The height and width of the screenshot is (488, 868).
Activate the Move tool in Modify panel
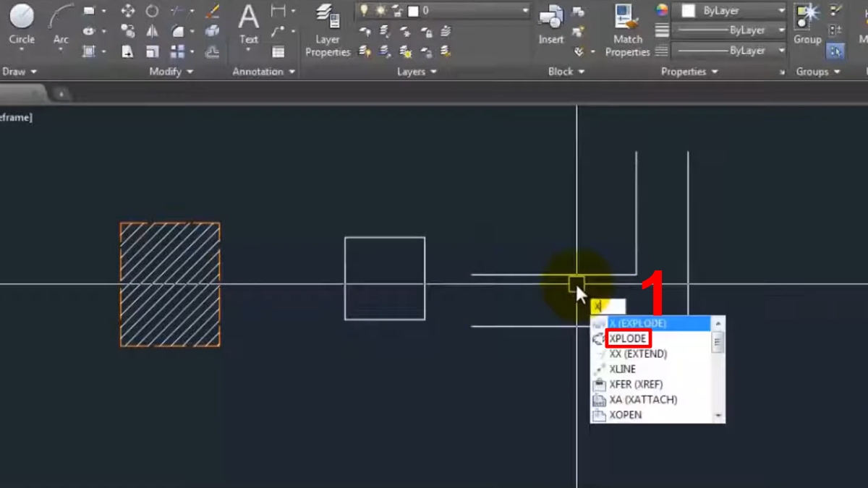tap(128, 11)
